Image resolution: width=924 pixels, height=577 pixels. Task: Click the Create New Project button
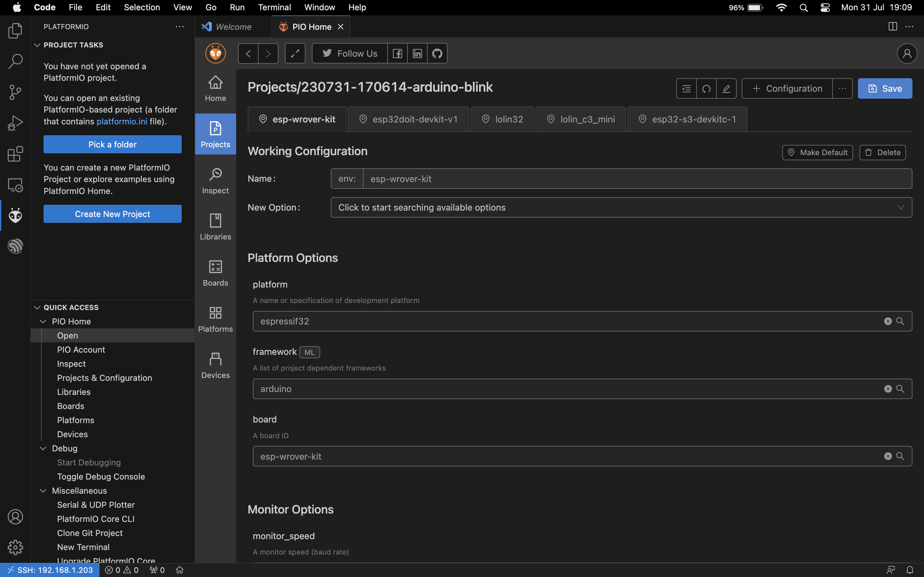tap(112, 214)
